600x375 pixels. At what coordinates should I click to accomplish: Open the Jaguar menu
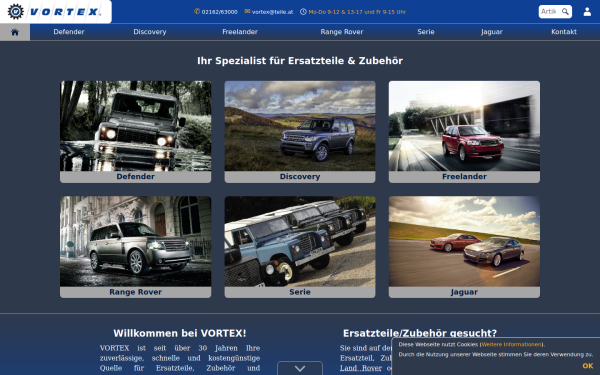tap(492, 32)
